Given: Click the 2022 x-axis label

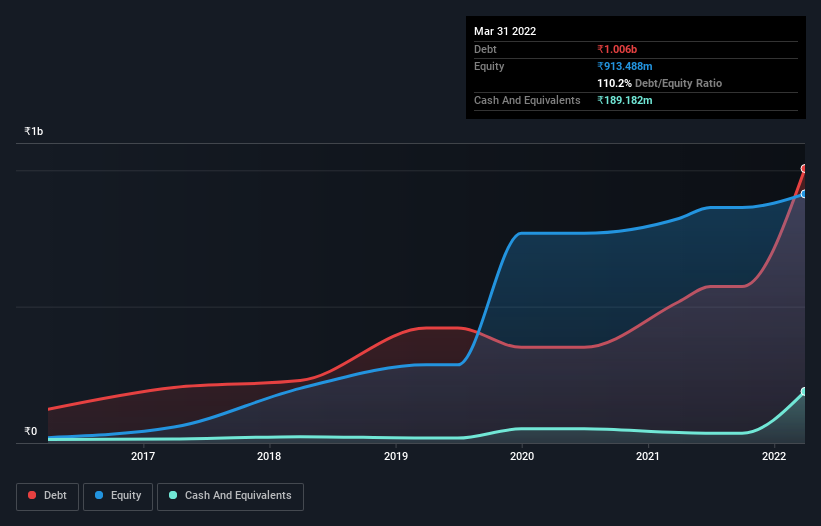Looking at the screenshot, I should tap(774, 456).
